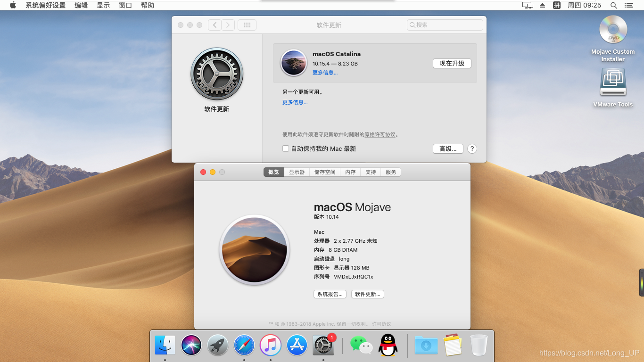
Task: Open Notification Center list icon
Action: coord(628,5)
